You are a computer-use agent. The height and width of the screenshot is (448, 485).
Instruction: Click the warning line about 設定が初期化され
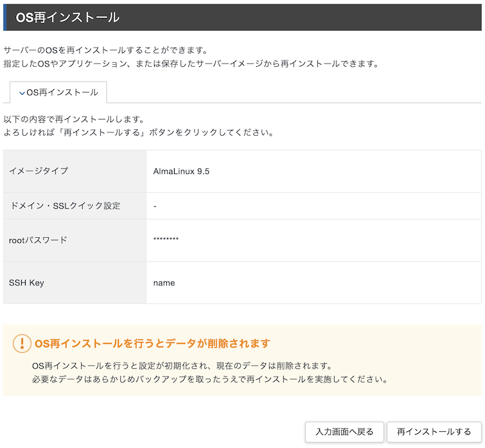pyautogui.click(x=181, y=365)
